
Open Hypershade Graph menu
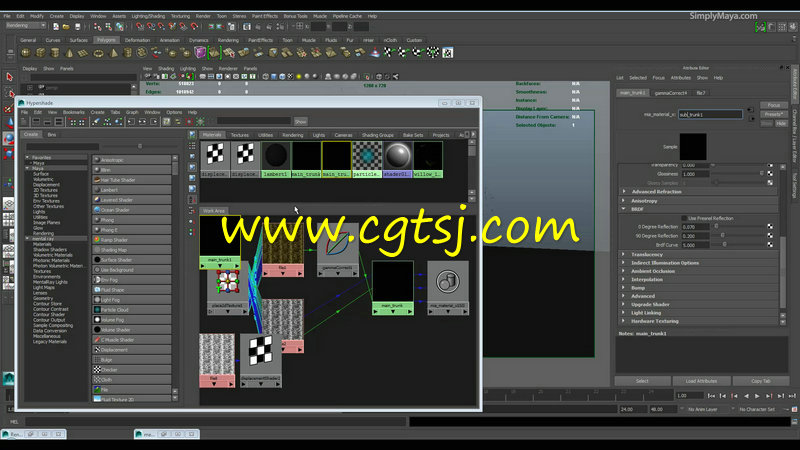click(132, 112)
